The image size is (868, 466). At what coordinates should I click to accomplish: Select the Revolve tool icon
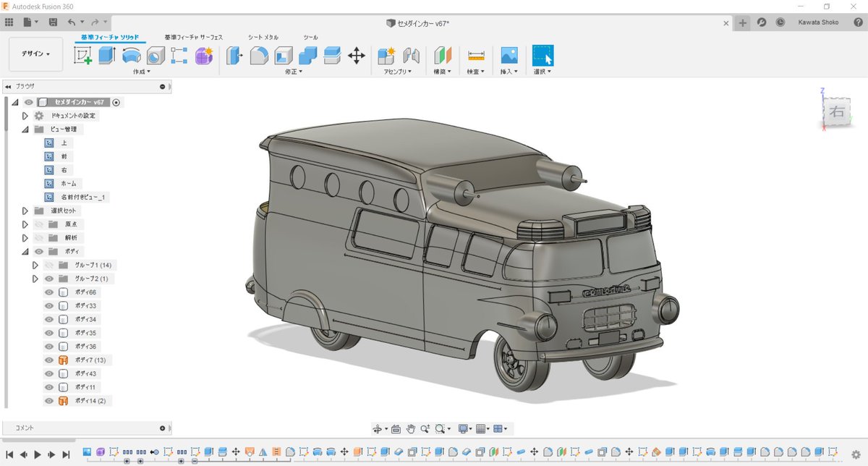coord(131,56)
